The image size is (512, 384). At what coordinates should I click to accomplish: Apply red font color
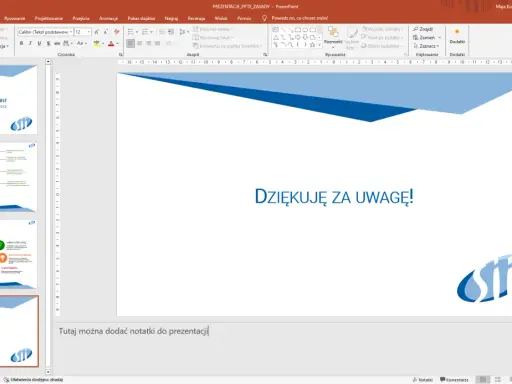coord(111,43)
